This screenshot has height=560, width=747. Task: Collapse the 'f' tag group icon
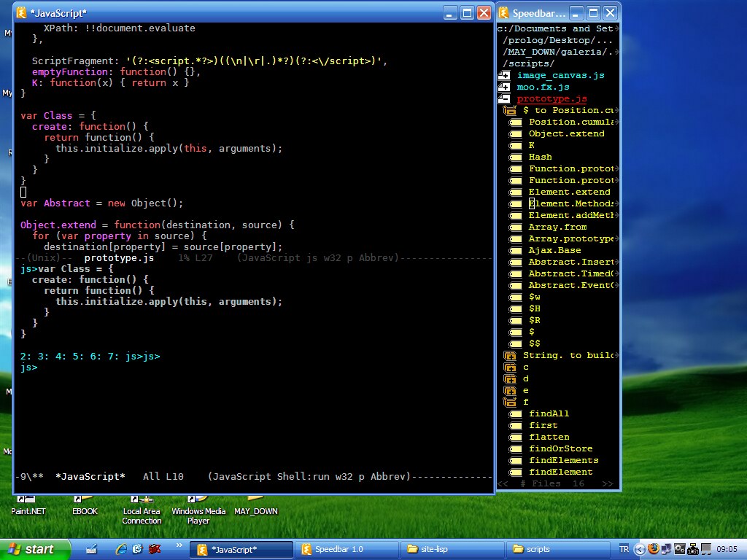[x=510, y=402]
